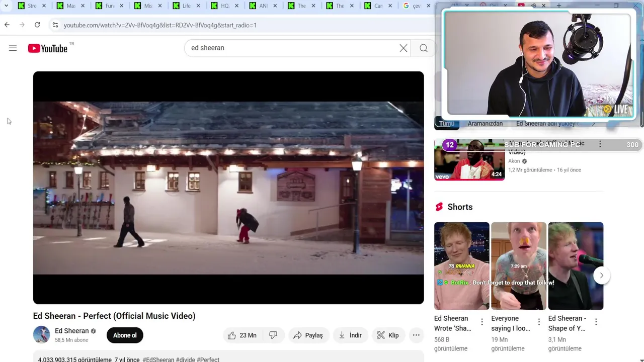Viewport: 644px width, 362px height.
Task: Clear the search query with X
Action: 404,48
